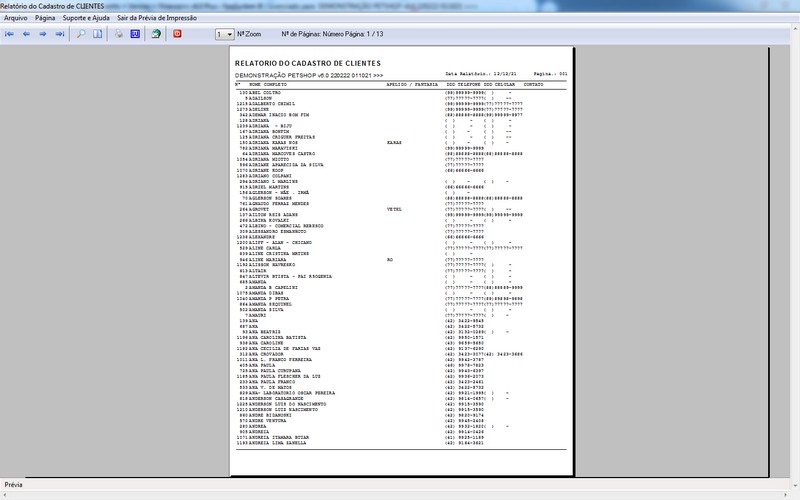Viewport: 800px width, 500px height.
Task: Click the DEMONSTRAÇÃO PETSHOP subtitle line
Action: [x=309, y=76]
